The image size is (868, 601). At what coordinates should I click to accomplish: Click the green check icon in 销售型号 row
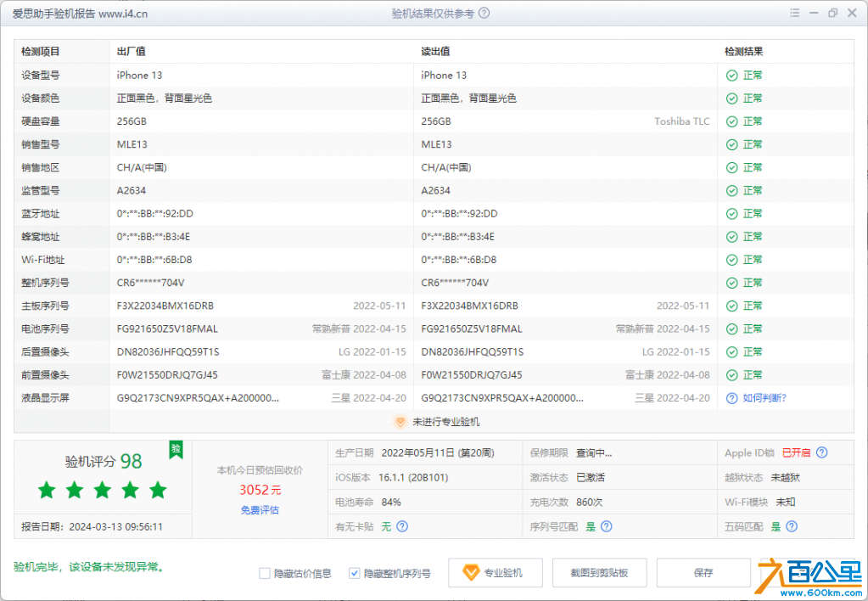point(732,144)
